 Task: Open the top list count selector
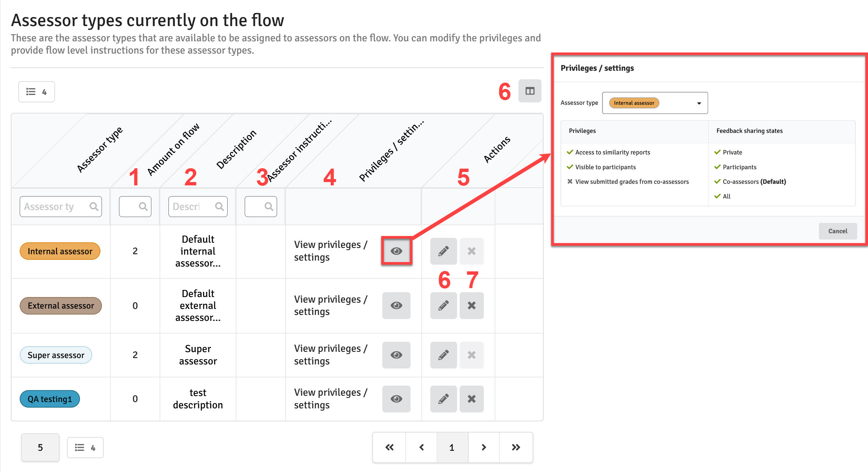[x=36, y=92]
